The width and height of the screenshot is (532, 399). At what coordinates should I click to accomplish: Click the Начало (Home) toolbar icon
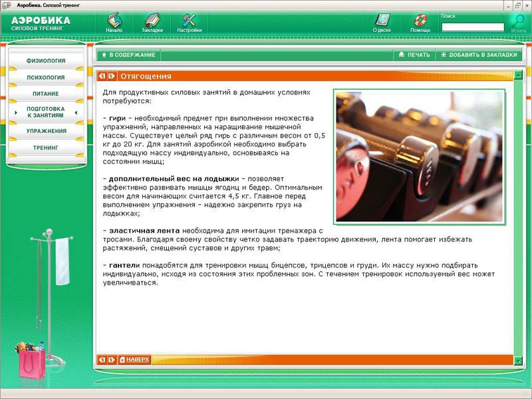click(114, 20)
